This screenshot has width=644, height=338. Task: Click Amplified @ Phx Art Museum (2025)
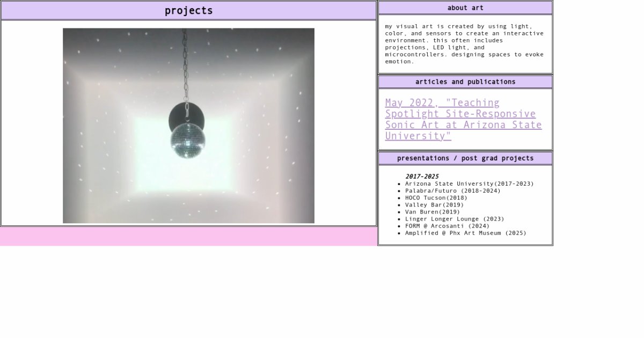465,233
